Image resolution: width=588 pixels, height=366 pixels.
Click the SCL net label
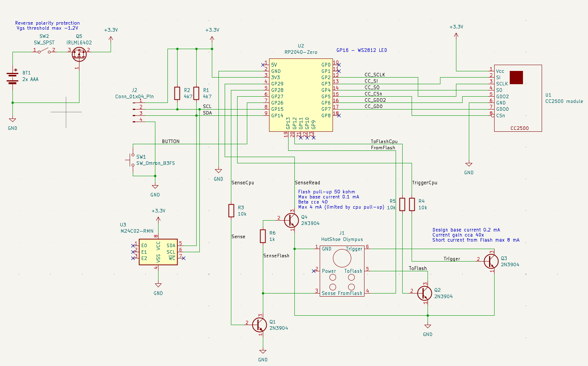207,106
